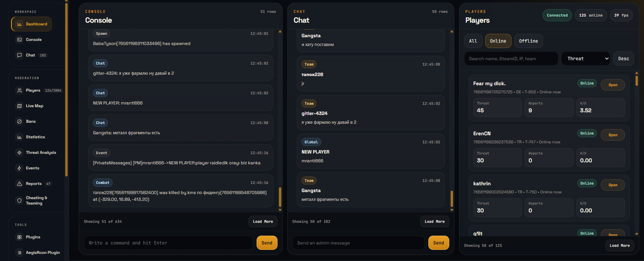Screen dimensions: 644x261
Task: Collapse the Console panel via scrollbar arrow
Action: point(280,31)
